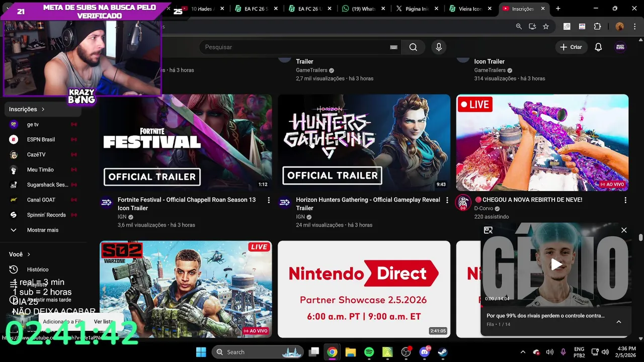
Task: Open Discord from the taskbar
Action: click(x=424, y=352)
